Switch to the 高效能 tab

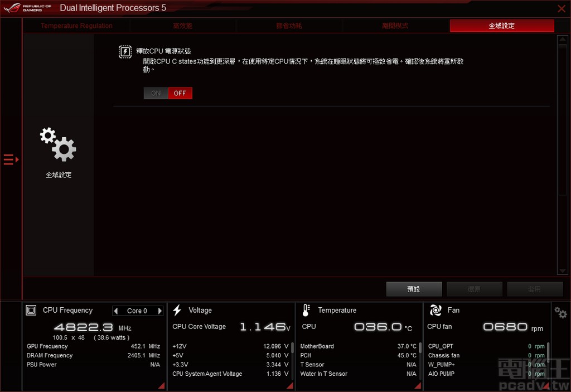point(182,26)
